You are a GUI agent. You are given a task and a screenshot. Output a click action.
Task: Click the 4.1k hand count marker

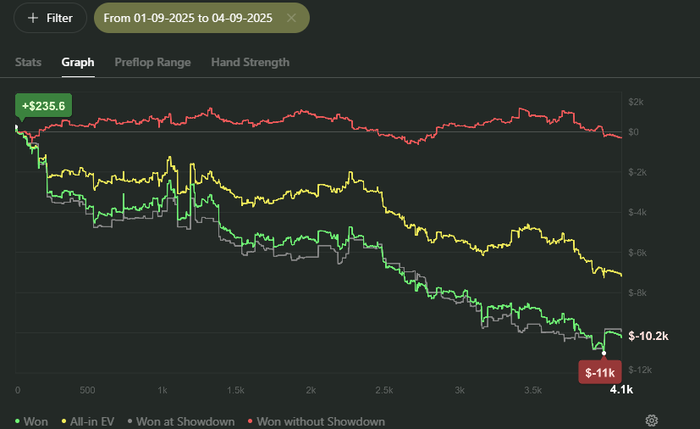tap(621, 389)
